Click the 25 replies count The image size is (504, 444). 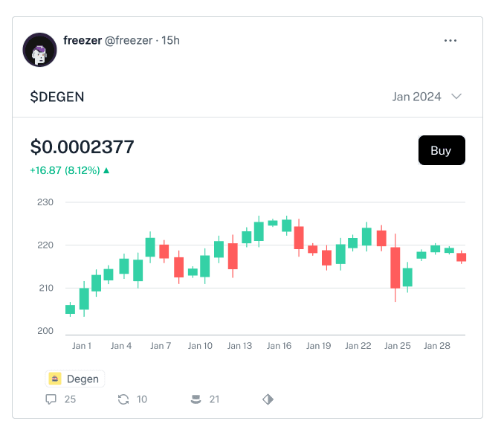pos(70,399)
